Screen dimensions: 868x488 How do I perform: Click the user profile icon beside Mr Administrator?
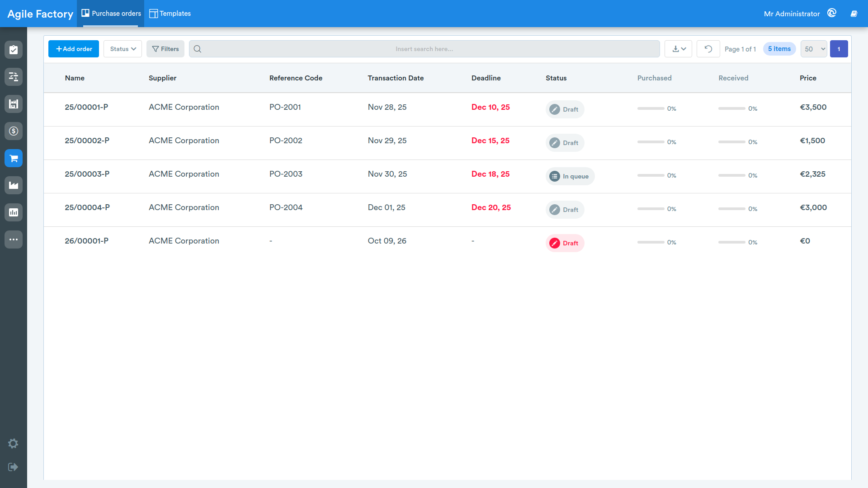pyautogui.click(x=832, y=13)
